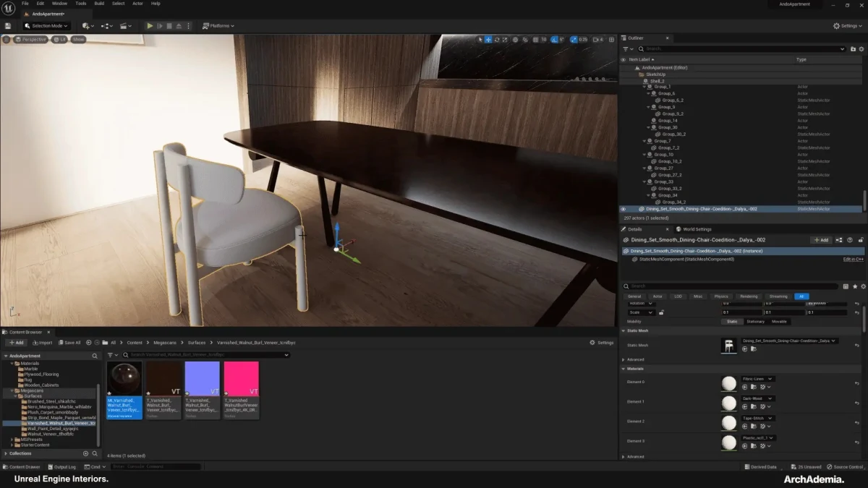This screenshot has height=488, width=868.
Task: Open the Static Mesh asset dropdown
Action: tap(790, 341)
